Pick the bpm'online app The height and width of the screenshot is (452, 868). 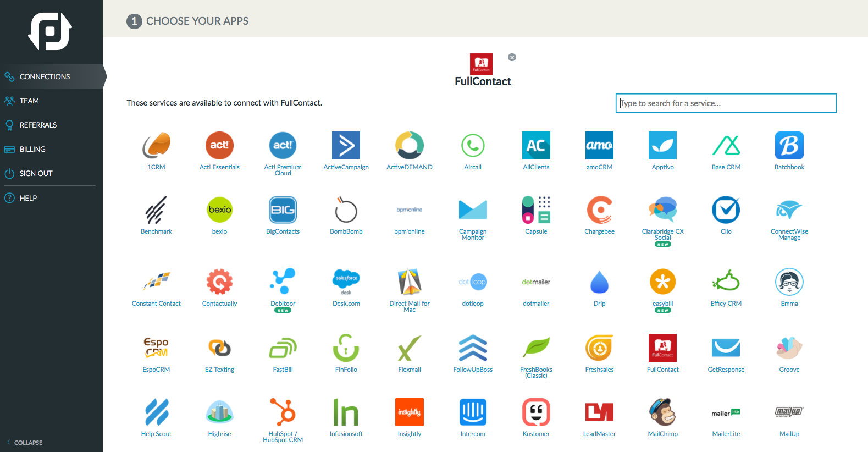tap(410, 210)
